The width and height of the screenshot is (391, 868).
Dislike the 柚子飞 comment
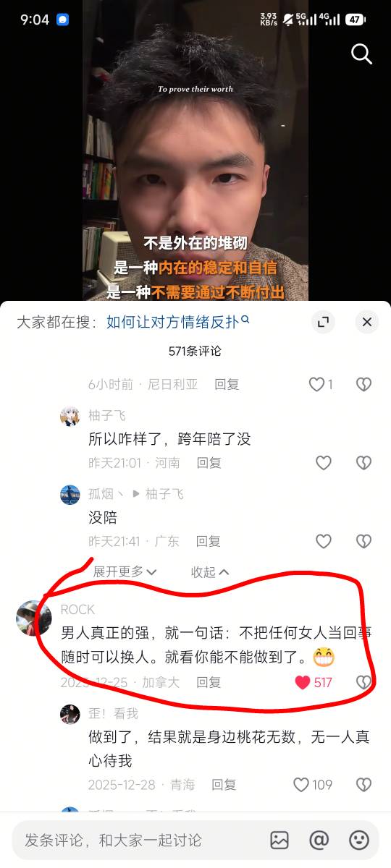(x=363, y=463)
